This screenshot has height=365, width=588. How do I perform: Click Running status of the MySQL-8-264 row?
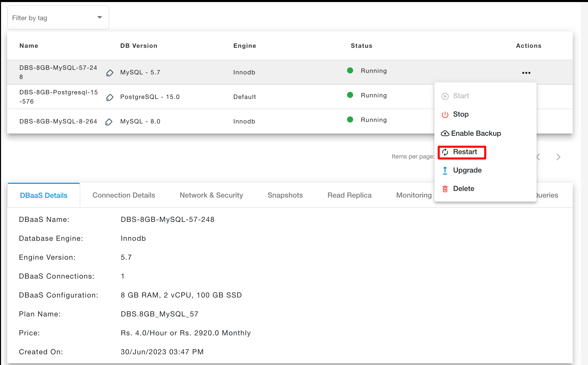pos(374,120)
